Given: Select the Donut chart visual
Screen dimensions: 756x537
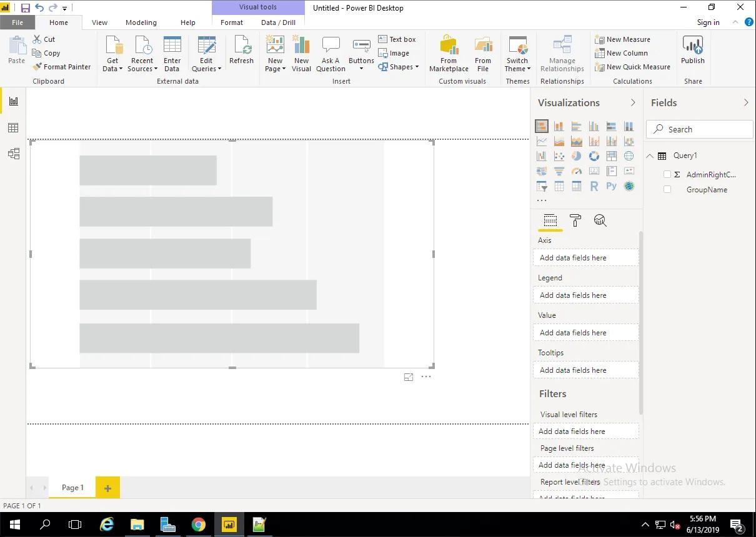Looking at the screenshot, I should tap(594, 156).
